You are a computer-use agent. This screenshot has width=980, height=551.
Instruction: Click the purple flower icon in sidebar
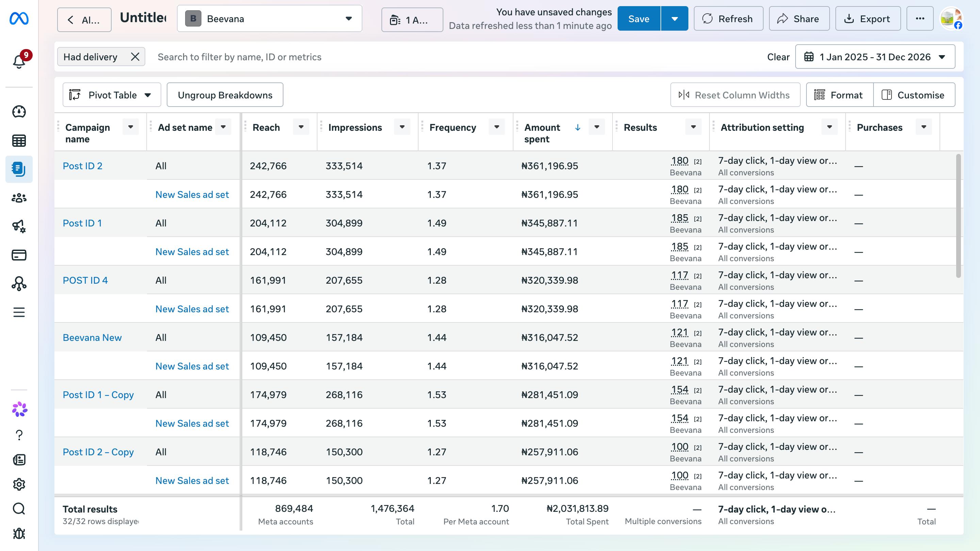click(x=20, y=409)
